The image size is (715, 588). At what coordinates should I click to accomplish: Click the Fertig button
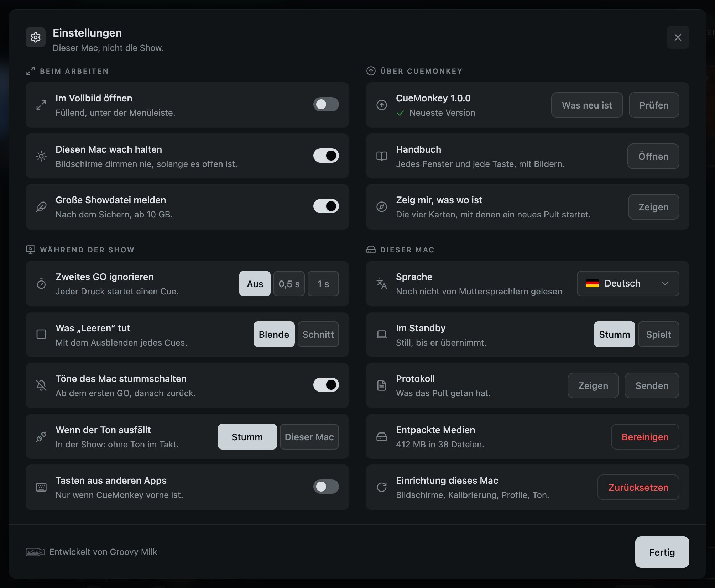tap(662, 552)
